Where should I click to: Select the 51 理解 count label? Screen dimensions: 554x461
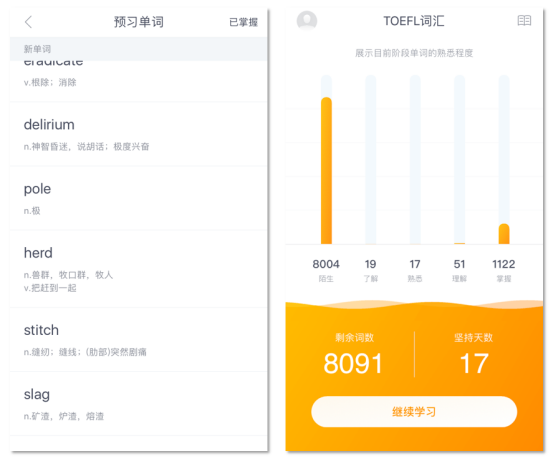point(459,270)
